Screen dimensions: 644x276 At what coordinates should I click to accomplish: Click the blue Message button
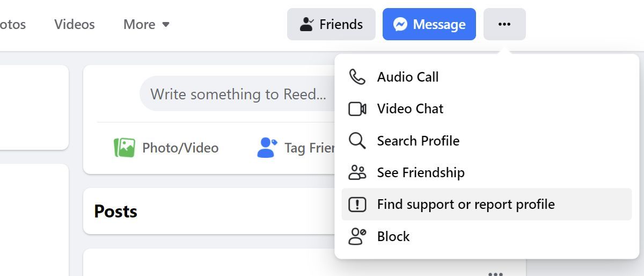(429, 24)
